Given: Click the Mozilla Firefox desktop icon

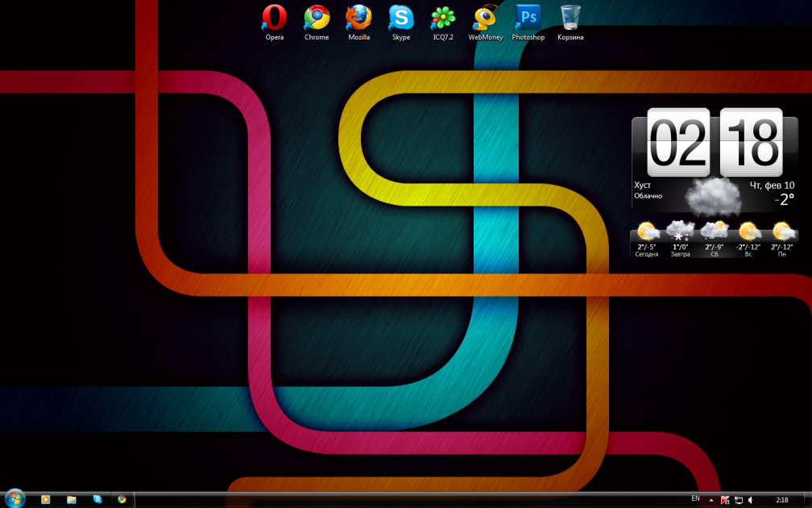Looking at the screenshot, I should (358, 18).
